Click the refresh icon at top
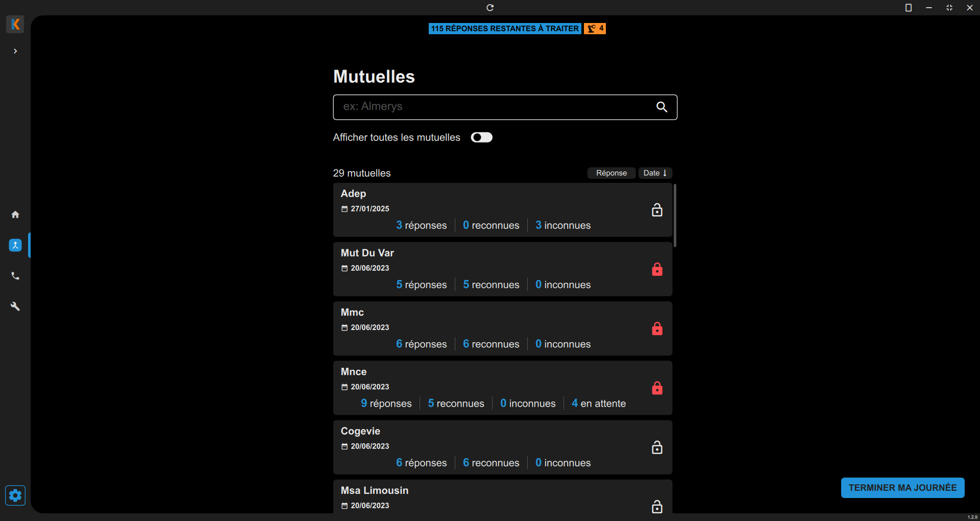The image size is (980, 521). [x=490, y=8]
